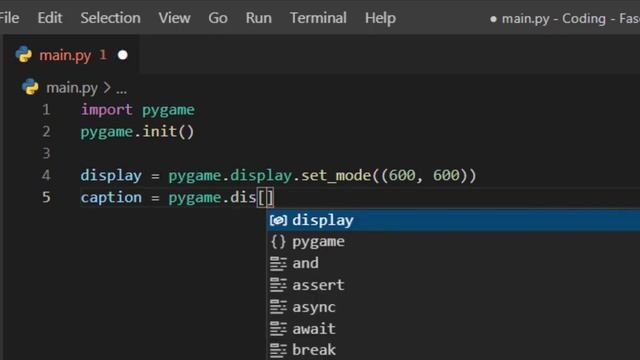
Task: Choose the async keyword suggestion
Action: 453,307
